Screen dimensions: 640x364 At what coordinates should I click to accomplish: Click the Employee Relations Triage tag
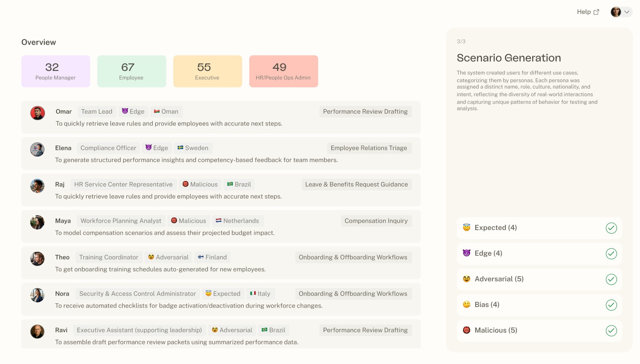click(x=369, y=148)
